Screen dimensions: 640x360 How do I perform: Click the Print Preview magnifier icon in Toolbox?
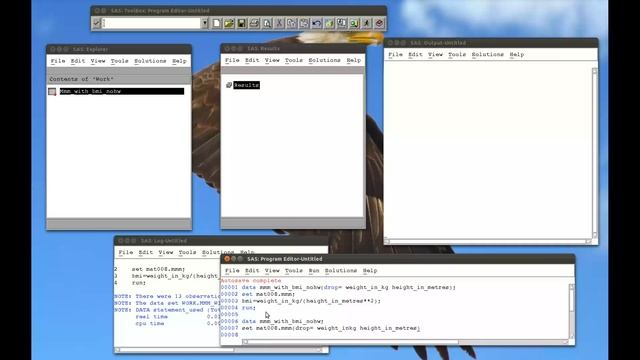(x=267, y=23)
